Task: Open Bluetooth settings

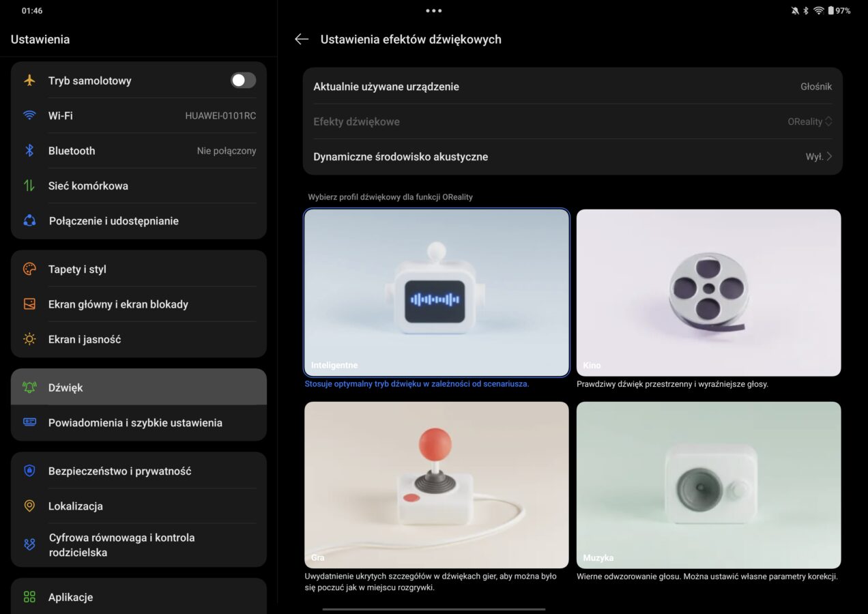Action: coord(139,151)
